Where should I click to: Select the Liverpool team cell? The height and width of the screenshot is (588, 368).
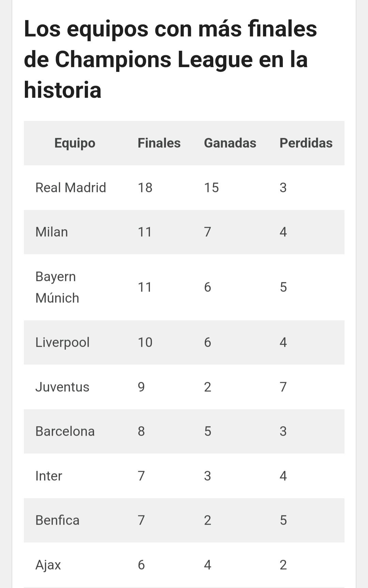tap(62, 342)
